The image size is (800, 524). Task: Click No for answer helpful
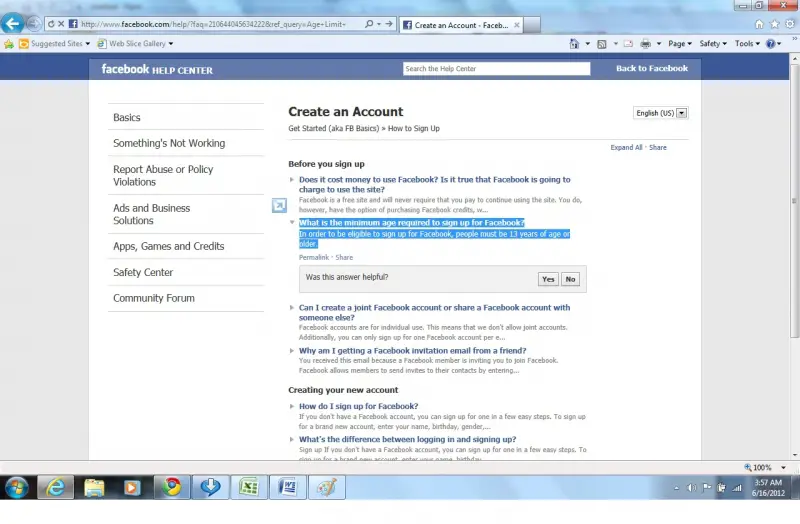click(x=570, y=279)
